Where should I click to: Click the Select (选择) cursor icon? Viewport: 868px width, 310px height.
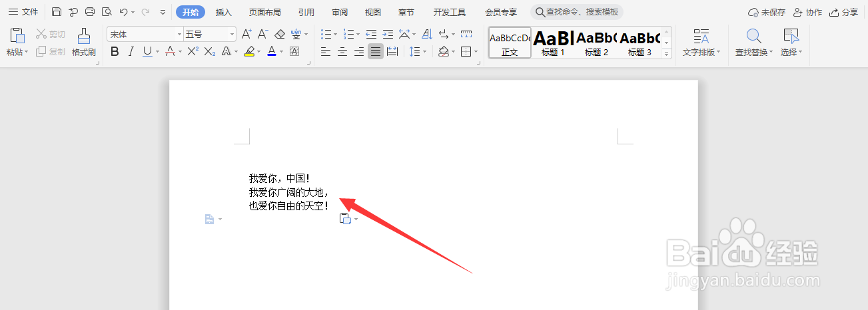coord(791,36)
